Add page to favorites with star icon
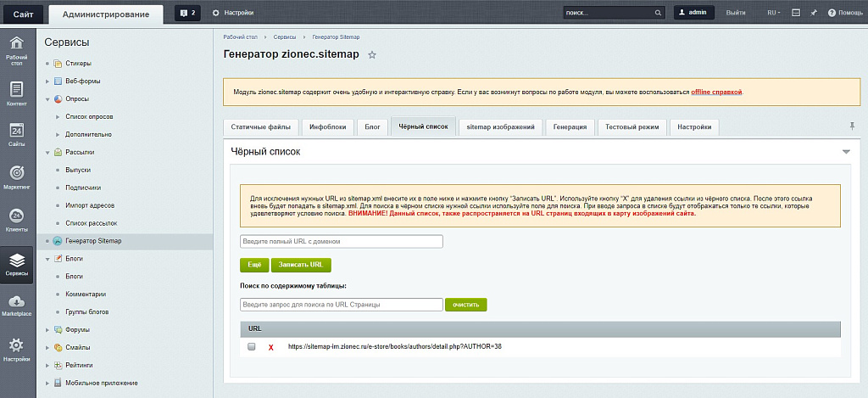Viewport: 868px width, 398px height. (x=372, y=55)
